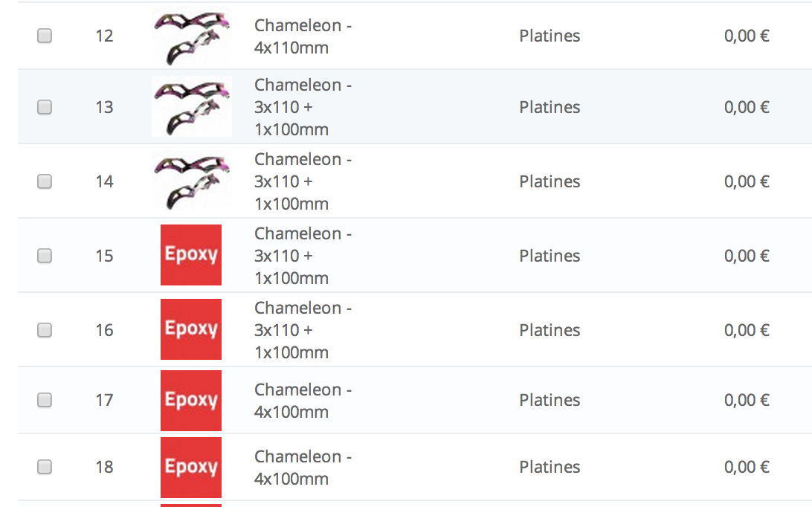812x507 pixels.
Task: Tick the checkbox for product 18
Action: 45,467
